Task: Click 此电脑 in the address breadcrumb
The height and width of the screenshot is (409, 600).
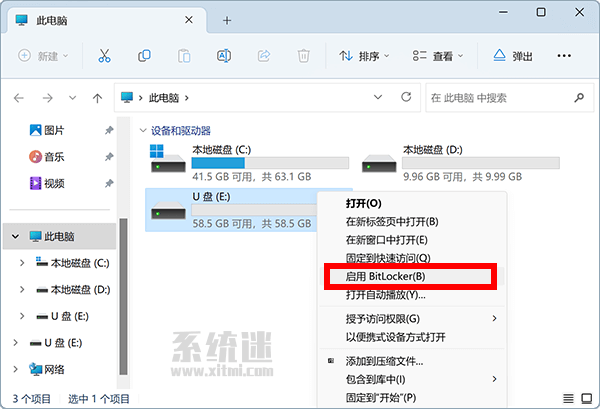Action: point(164,98)
